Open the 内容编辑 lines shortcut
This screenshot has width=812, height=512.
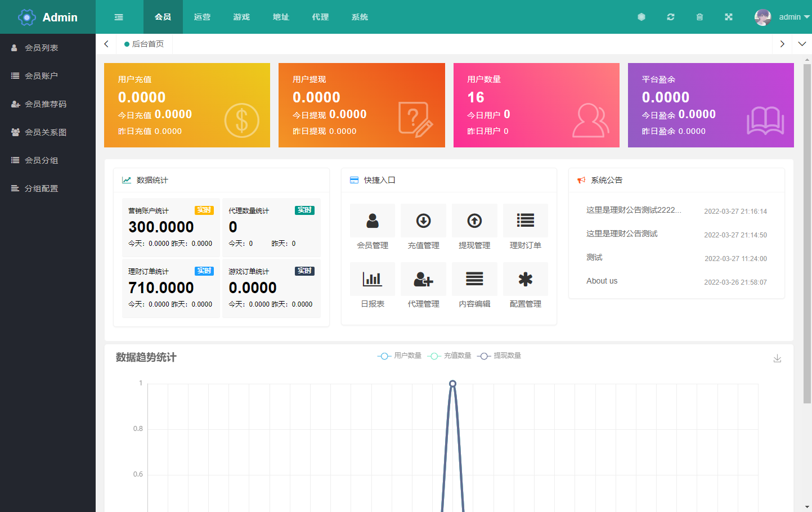click(x=474, y=279)
